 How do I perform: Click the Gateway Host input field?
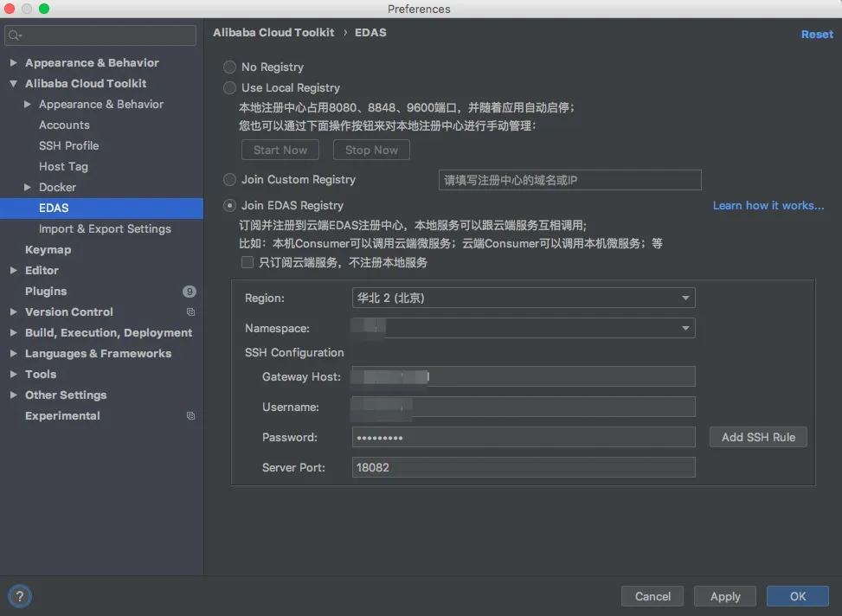(524, 376)
